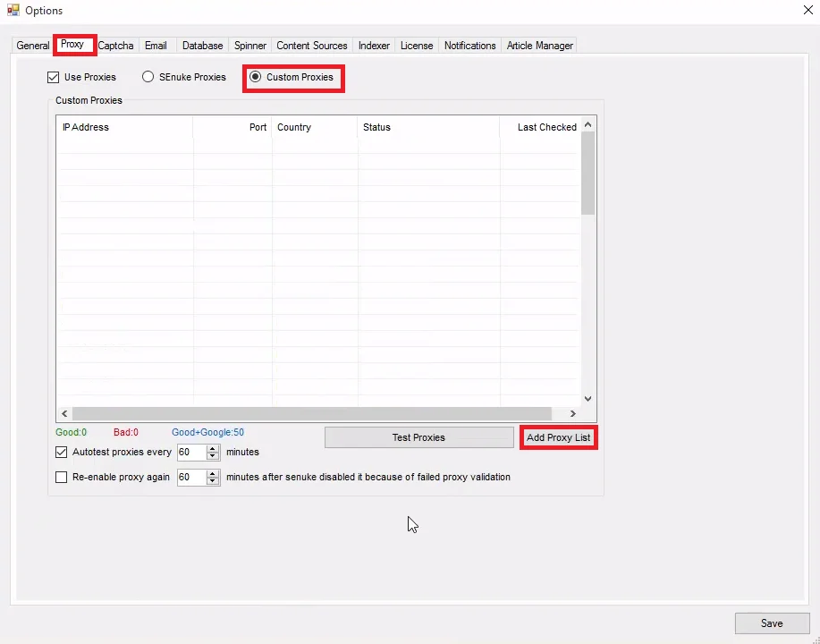Save the options settings

(772, 623)
